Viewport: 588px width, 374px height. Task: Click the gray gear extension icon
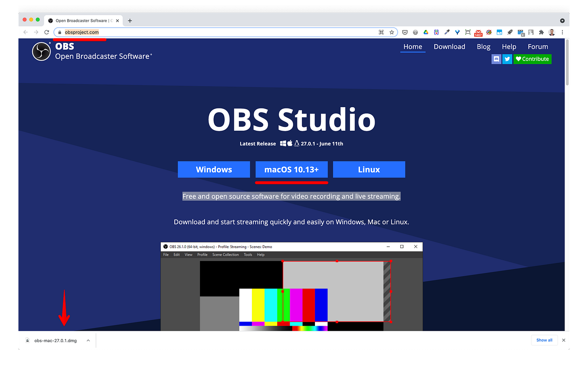pos(415,32)
